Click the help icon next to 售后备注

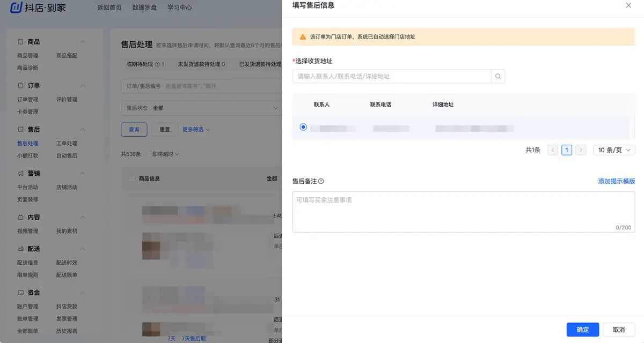click(321, 181)
